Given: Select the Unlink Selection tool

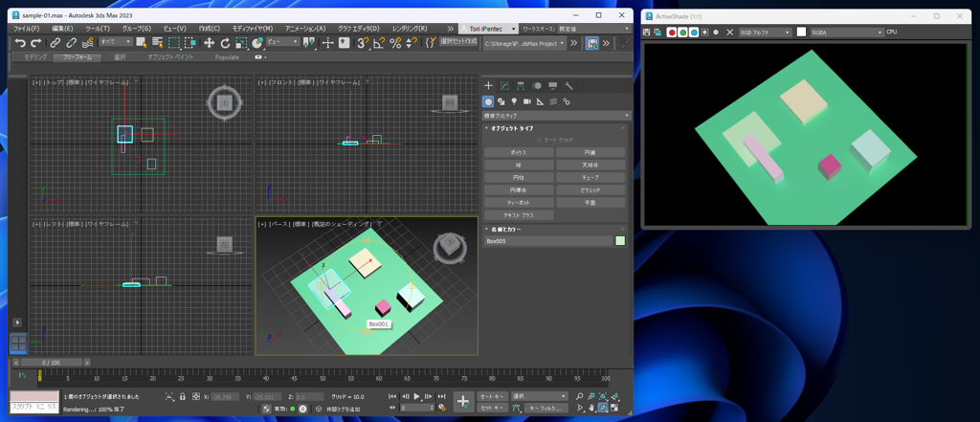Looking at the screenshot, I should (71, 42).
